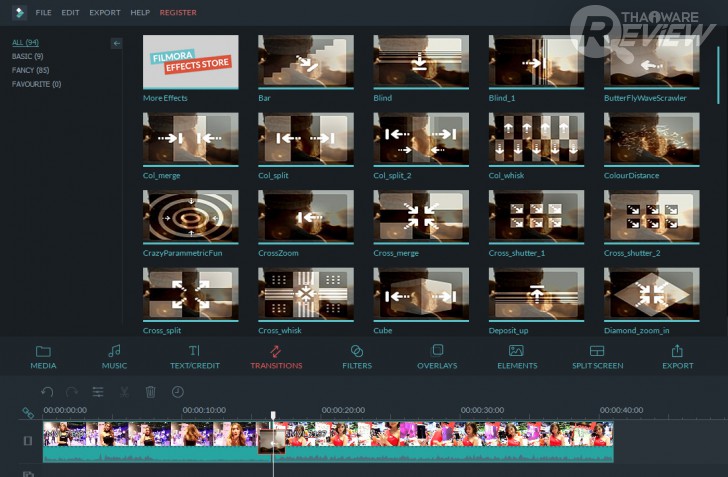Screen dimensions: 728x477
Task: Select the Cross_merge transition
Action: pos(421,217)
